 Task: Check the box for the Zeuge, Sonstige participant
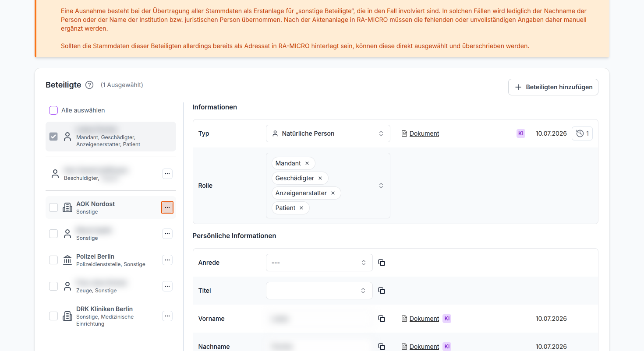pyautogui.click(x=53, y=286)
